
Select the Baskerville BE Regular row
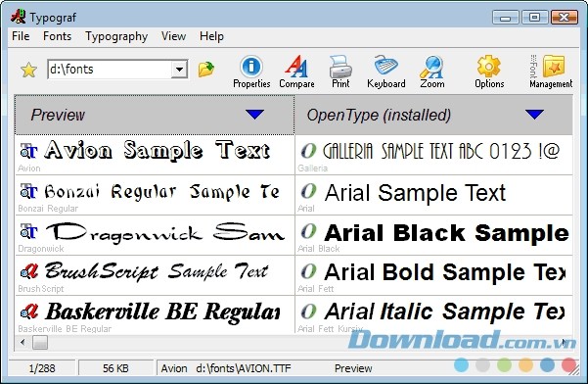tap(155, 314)
